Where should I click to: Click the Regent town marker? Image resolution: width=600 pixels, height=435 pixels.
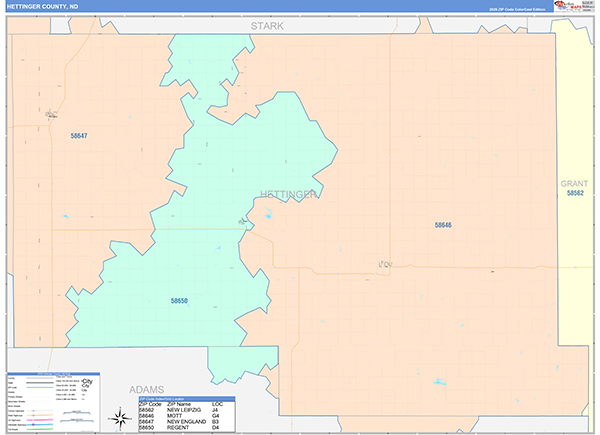click(242, 221)
